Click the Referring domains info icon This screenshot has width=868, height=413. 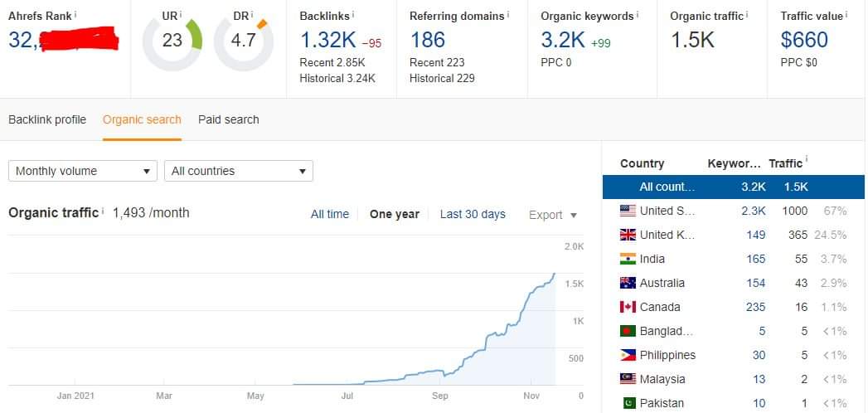point(508,14)
